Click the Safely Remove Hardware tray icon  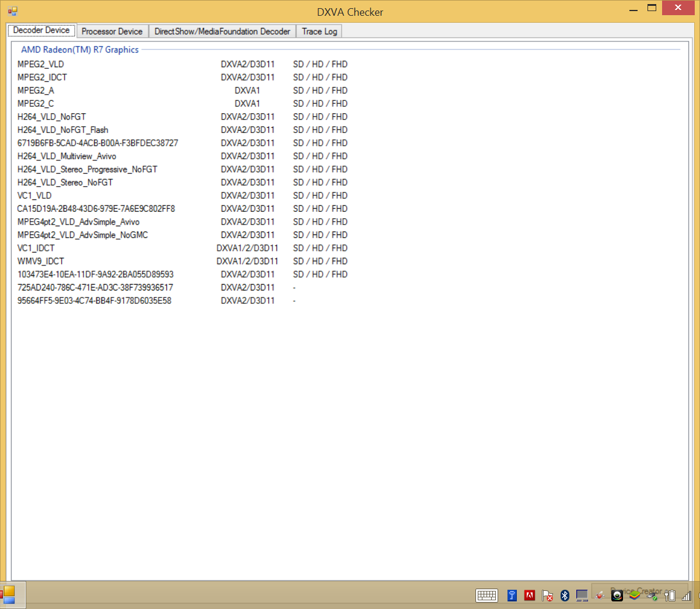click(x=652, y=596)
